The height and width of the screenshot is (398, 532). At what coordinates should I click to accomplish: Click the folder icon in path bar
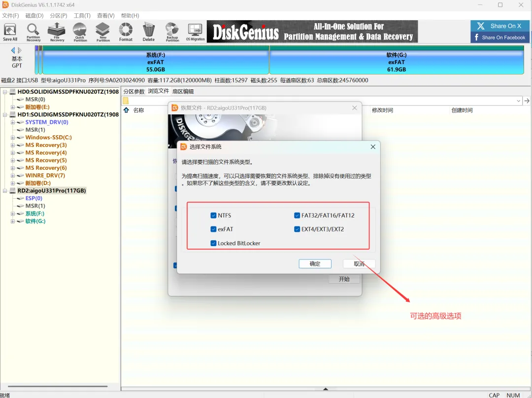126,101
